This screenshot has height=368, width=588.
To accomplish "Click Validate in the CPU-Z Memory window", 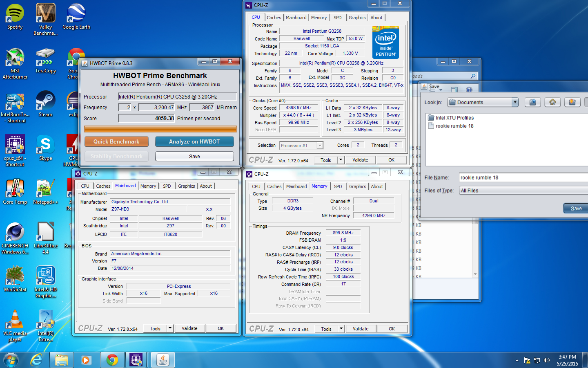I will [x=361, y=329].
